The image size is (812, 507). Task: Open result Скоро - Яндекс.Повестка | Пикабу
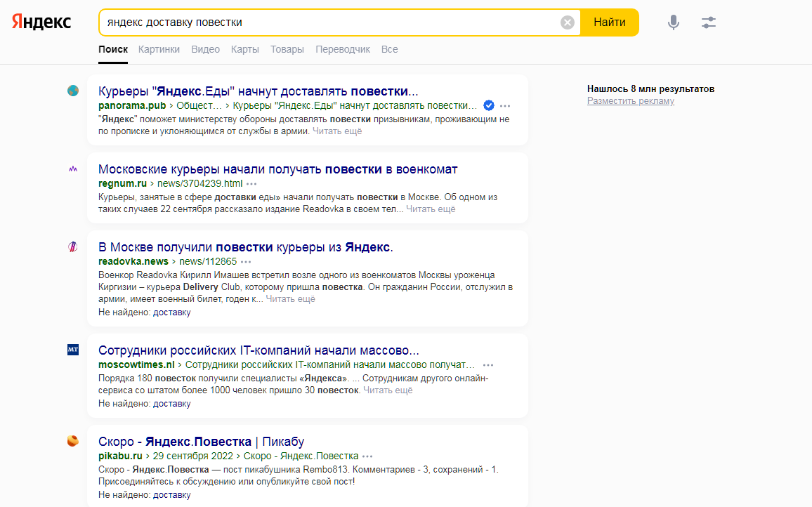click(202, 442)
